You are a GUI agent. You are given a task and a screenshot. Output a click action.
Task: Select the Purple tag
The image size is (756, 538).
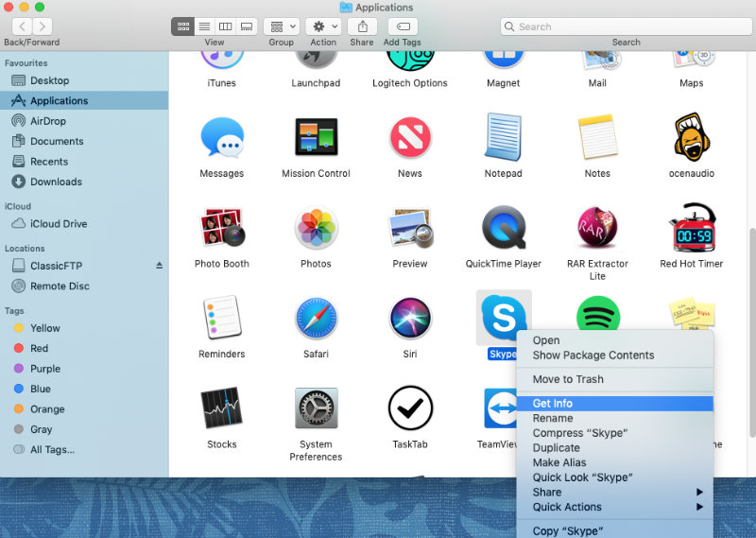click(84, 369)
